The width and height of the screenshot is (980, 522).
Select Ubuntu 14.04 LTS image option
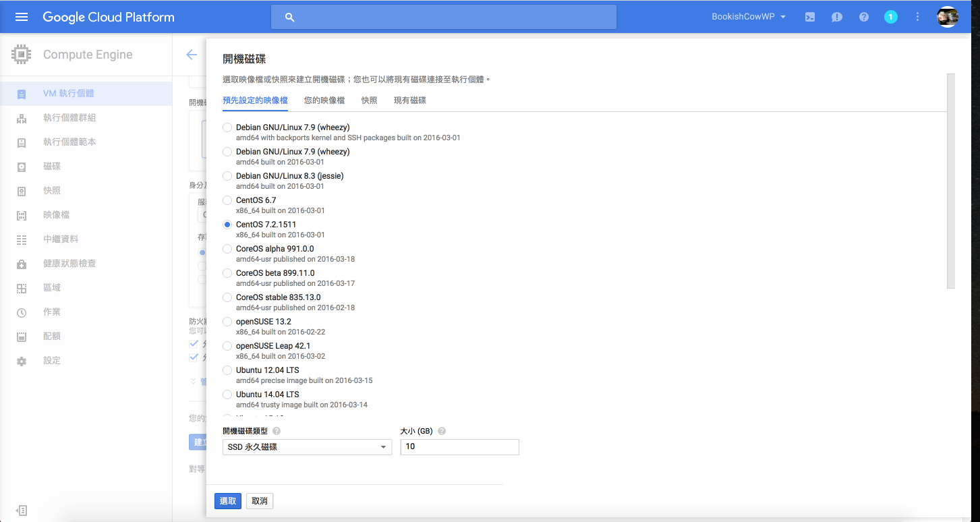click(x=227, y=395)
